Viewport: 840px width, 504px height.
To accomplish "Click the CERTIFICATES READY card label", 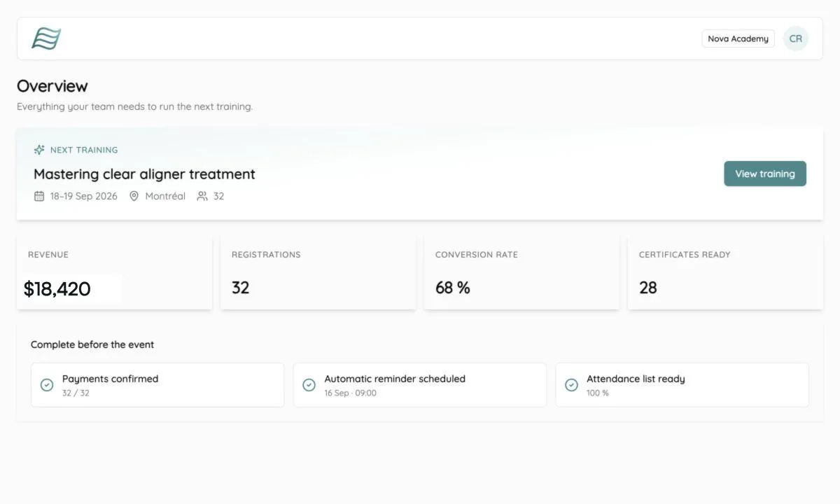I will pos(685,255).
